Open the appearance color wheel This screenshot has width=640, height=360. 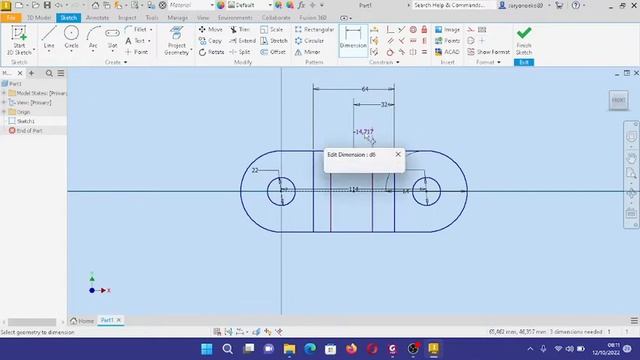tap(220, 5)
